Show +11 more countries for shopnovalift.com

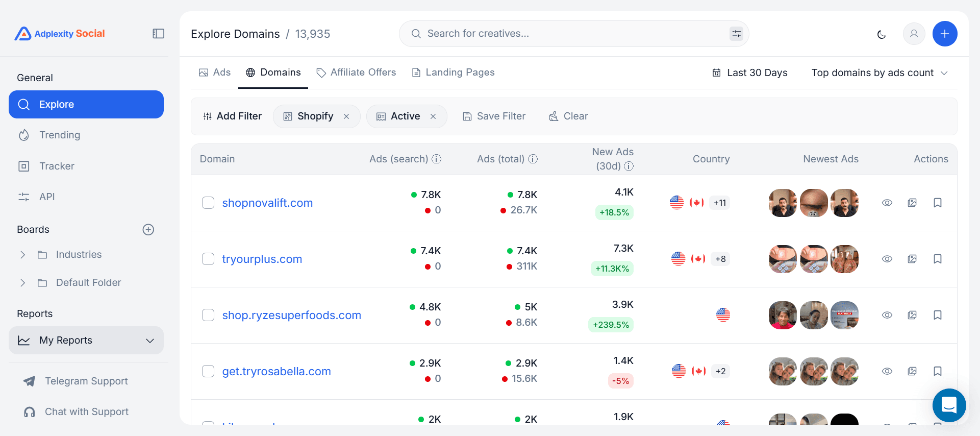(720, 203)
